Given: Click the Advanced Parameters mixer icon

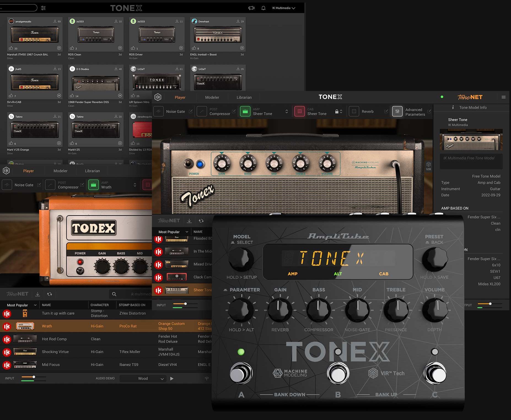Looking at the screenshot, I should pyautogui.click(x=397, y=112).
